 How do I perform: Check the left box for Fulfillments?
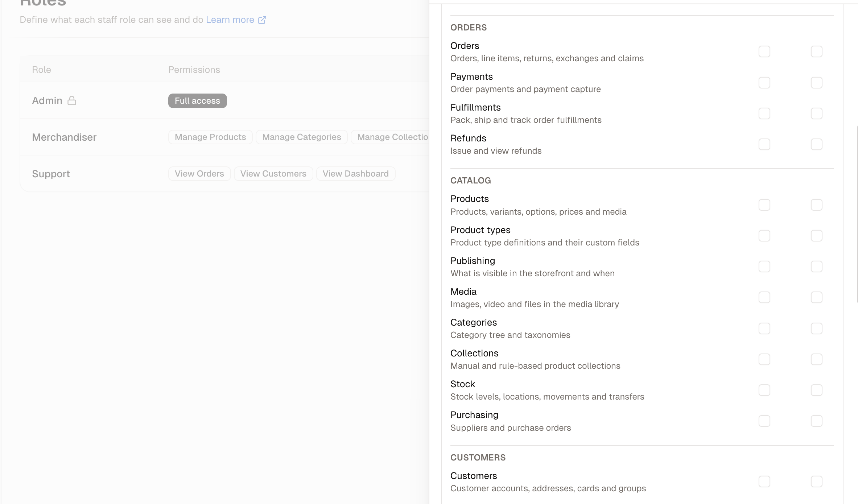coord(764,113)
